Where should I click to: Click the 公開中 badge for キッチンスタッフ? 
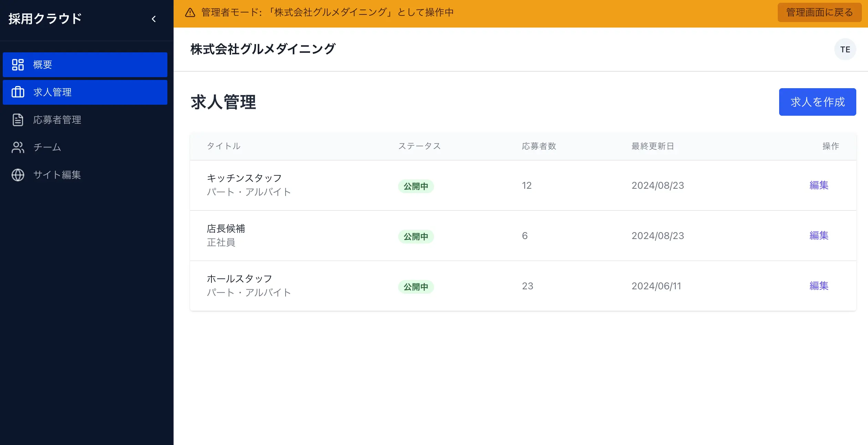[x=415, y=186]
